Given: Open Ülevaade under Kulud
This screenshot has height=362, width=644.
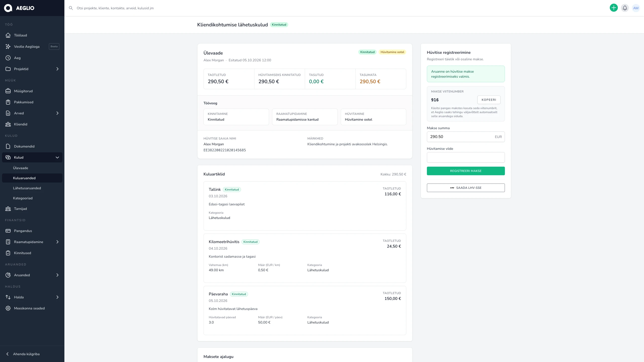Looking at the screenshot, I should pyautogui.click(x=32, y=168).
